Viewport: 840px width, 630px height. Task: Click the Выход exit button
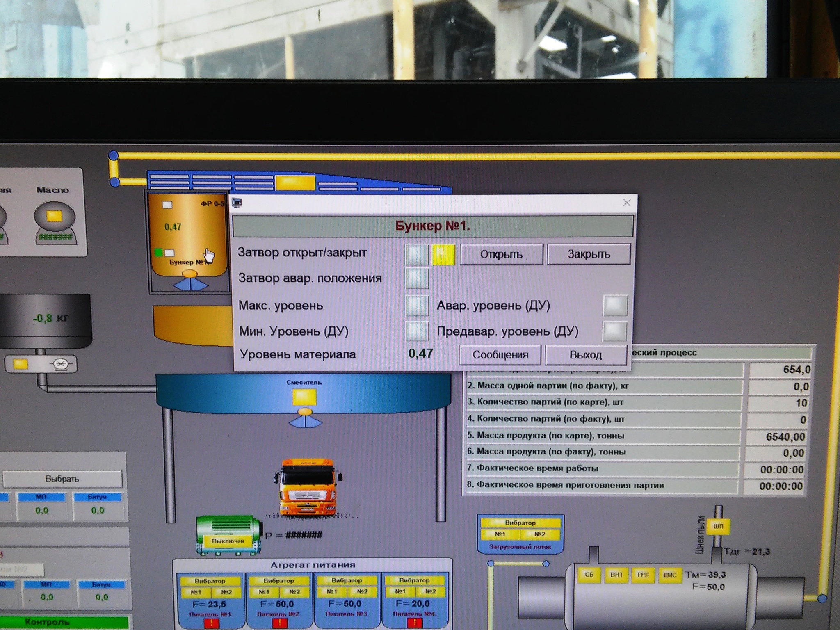coord(586,355)
